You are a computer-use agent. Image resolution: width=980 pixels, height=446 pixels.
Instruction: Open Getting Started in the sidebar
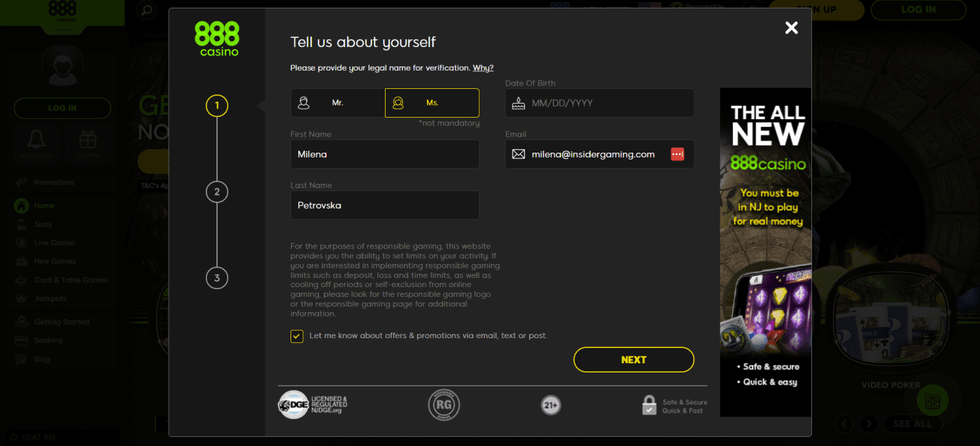click(x=62, y=322)
